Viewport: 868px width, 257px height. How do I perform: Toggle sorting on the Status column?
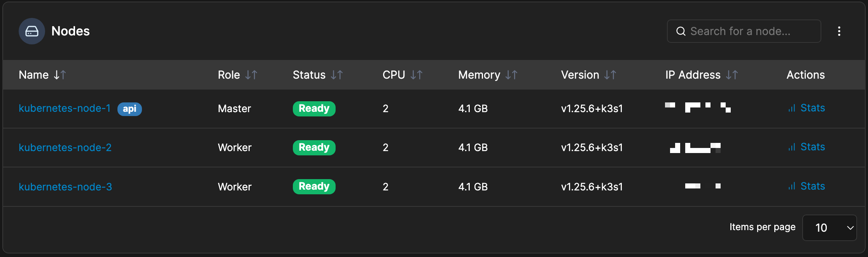(x=337, y=74)
